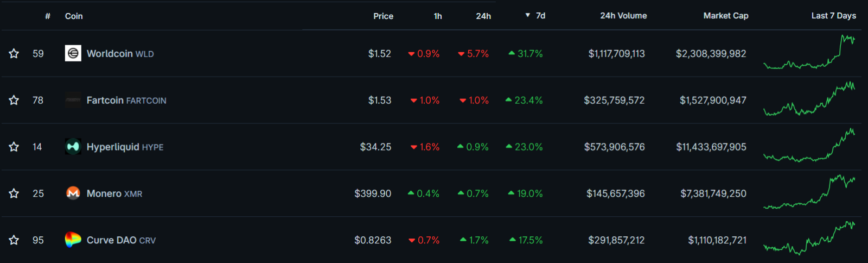868x263 pixels.
Task: Favorite Worldcoin with the star icon
Action: point(14,53)
